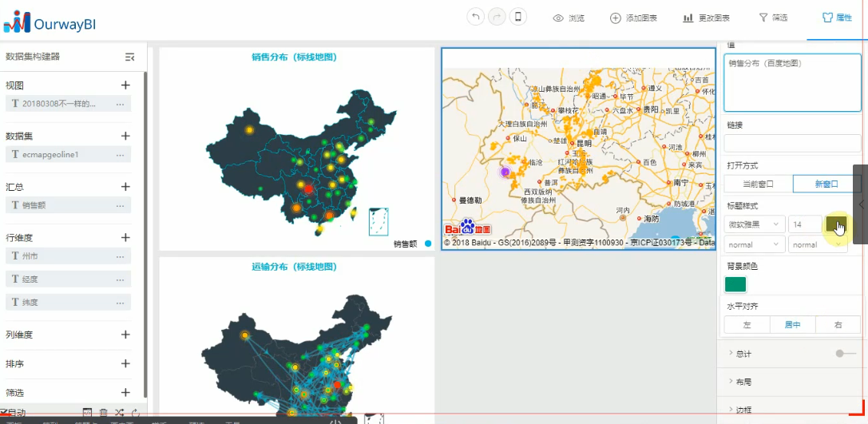The image size is (868, 424).
Task: Expand the 总计 section
Action: [741, 353]
